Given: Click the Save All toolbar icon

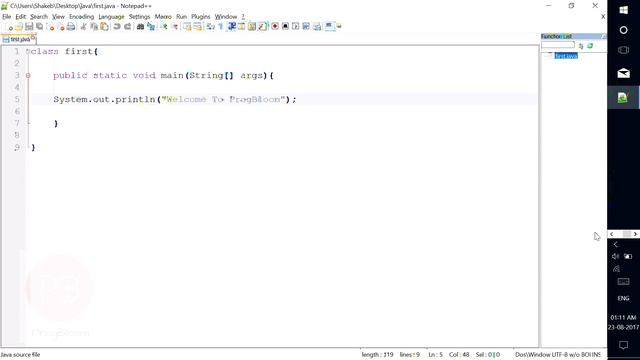Looking at the screenshot, I should click(40, 27).
